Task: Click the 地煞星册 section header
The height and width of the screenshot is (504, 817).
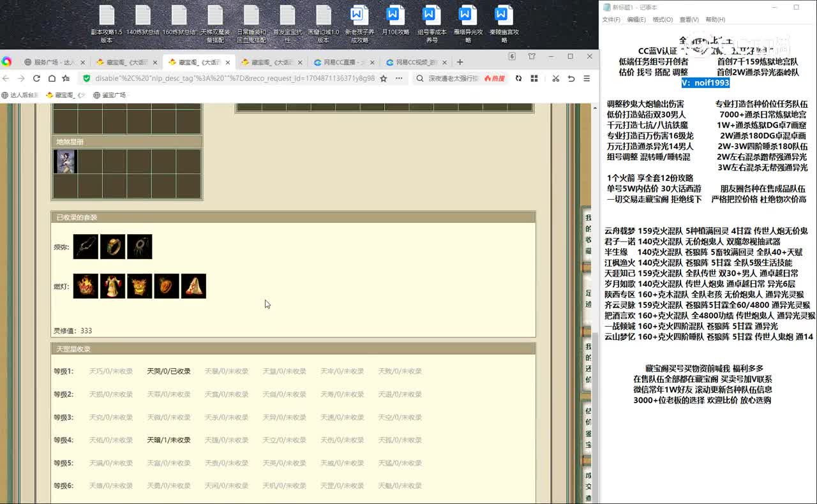Action: pos(127,142)
